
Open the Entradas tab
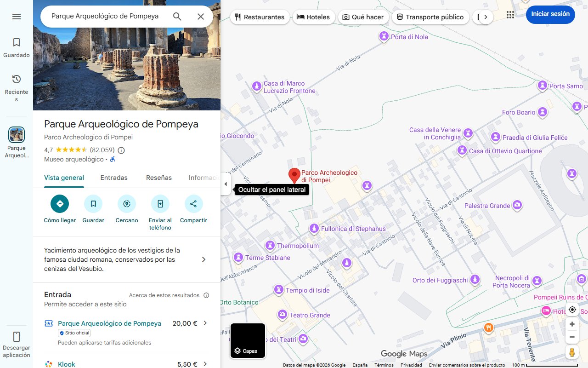[113, 178]
